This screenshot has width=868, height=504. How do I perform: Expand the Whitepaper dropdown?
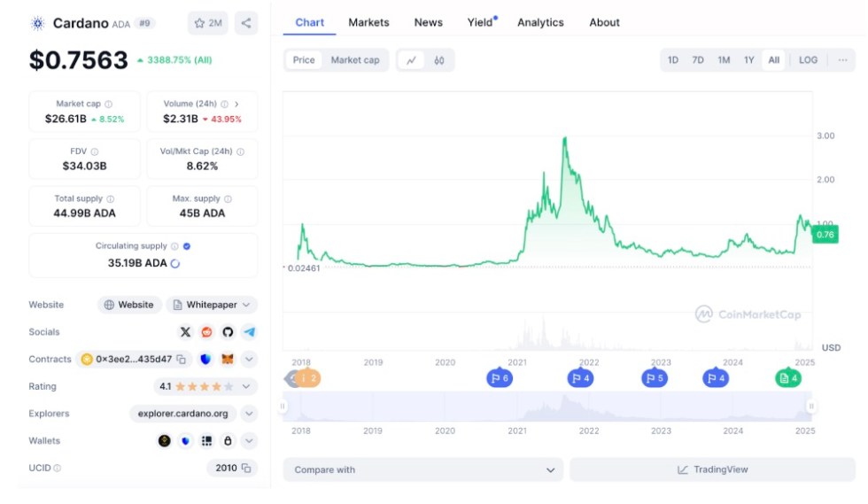click(212, 305)
